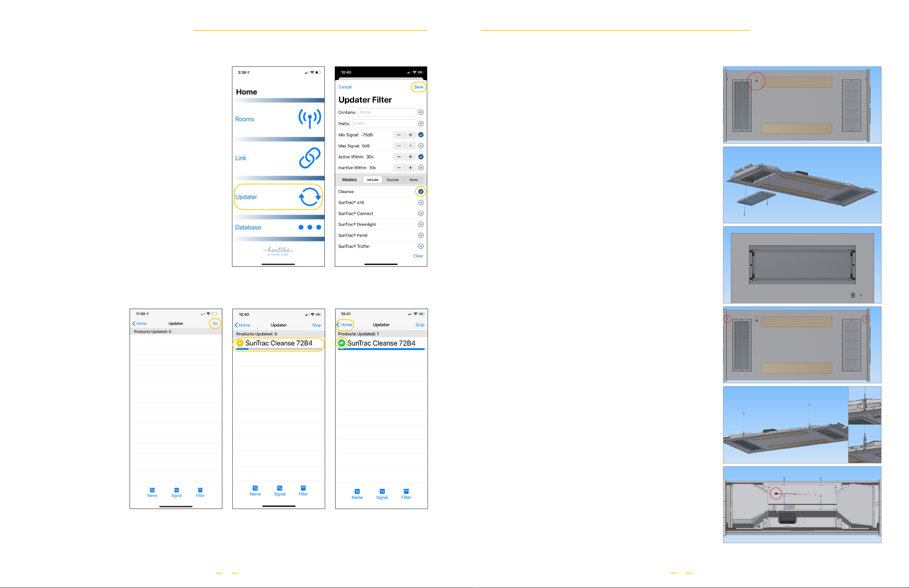Image resolution: width=909 pixels, height=588 pixels.
Task: Tap Cancel in Updater Filter
Action: 345,87
